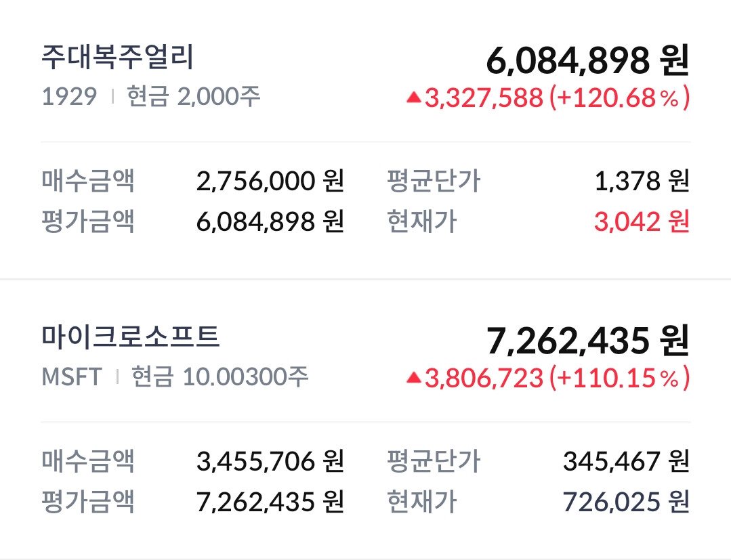
Task: Open the 주대복주얼리 stock name
Action: click(x=117, y=58)
